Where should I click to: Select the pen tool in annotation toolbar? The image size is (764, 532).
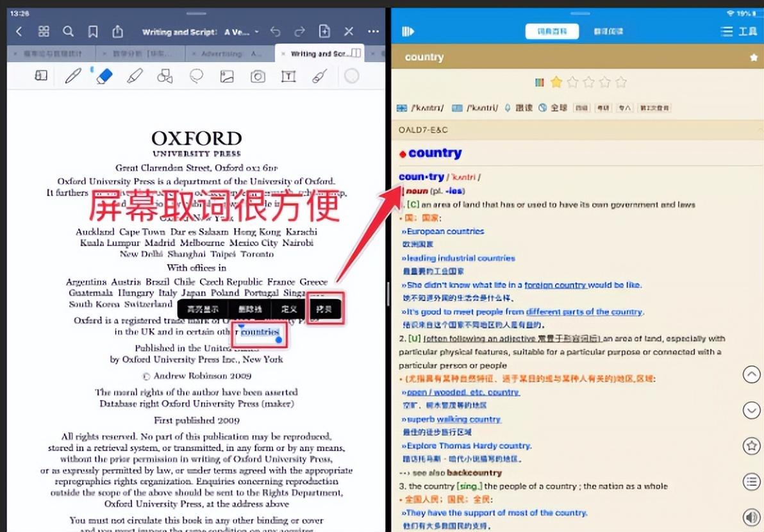(73, 77)
